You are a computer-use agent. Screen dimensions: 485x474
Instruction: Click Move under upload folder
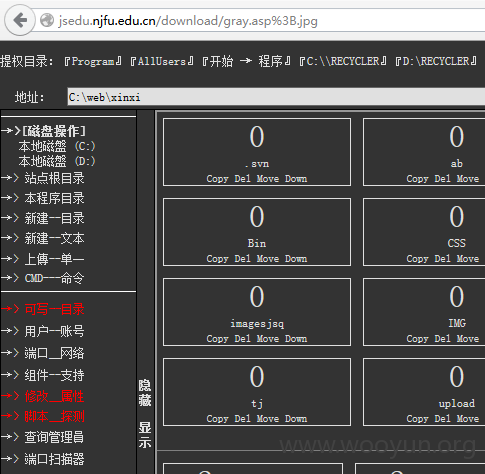[x=468, y=419]
